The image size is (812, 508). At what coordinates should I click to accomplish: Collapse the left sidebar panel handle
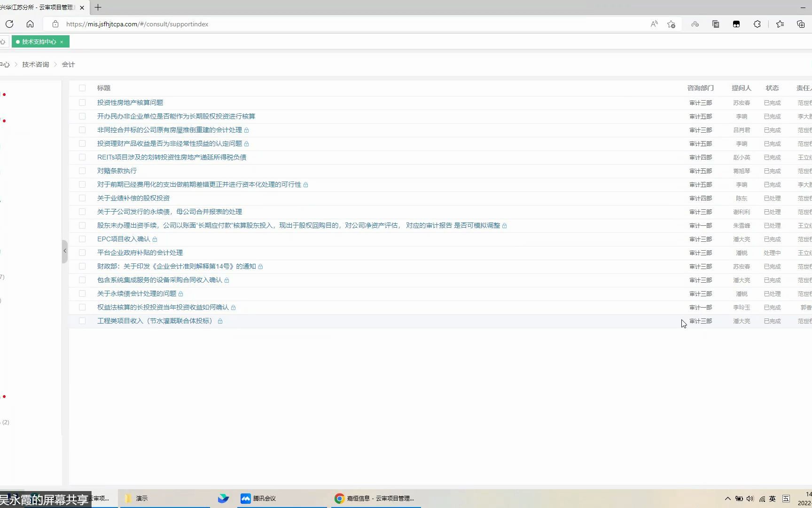[x=65, y=251]
